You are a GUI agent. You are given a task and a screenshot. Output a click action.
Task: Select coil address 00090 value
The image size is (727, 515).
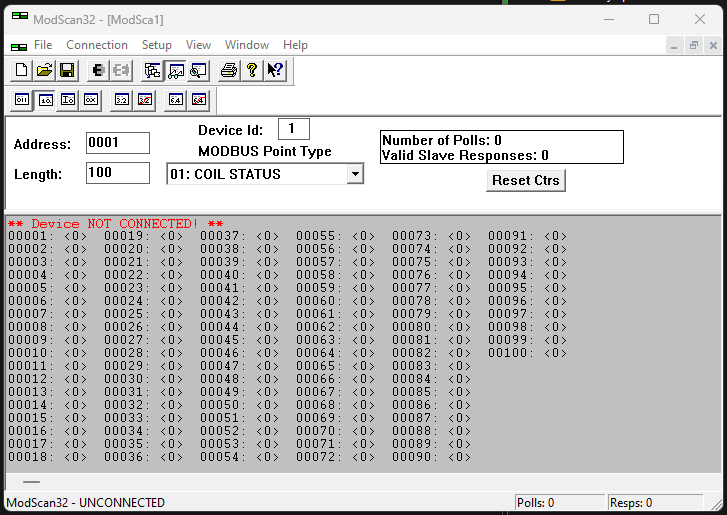point(459,457)
